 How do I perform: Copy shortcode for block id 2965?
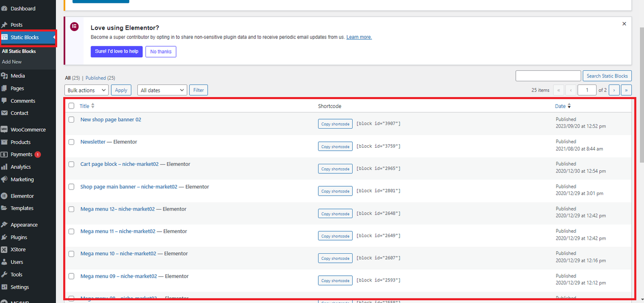point(335,169)
